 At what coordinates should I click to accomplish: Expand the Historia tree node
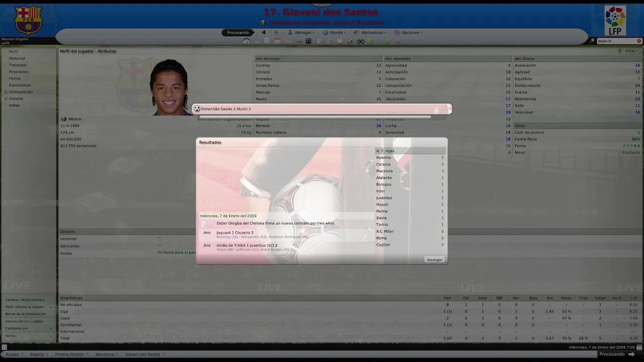tap(6, 99)
